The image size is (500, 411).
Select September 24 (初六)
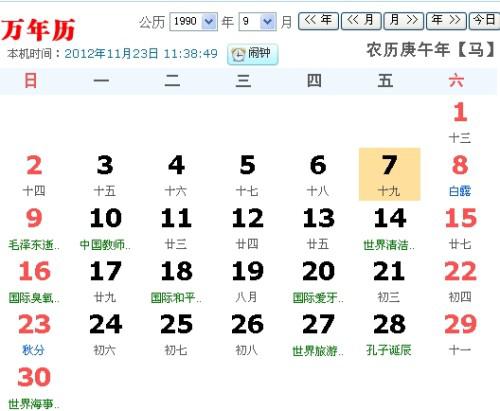pyautogui.click(x=105, y=334)
